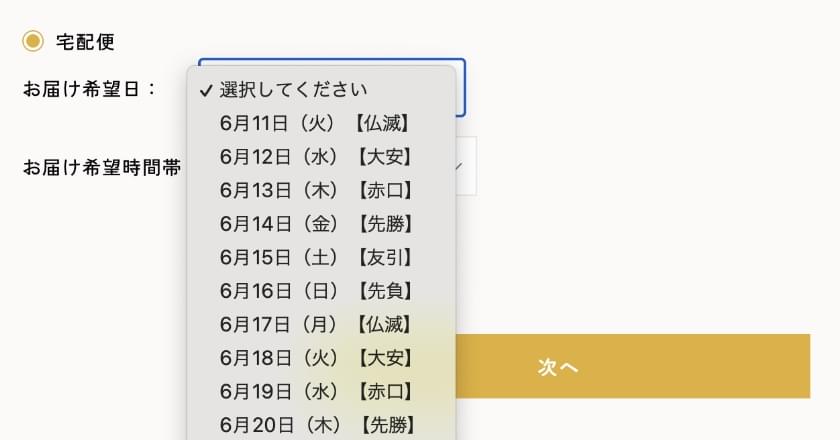Select 6月17日（月）【仏滅】 option
Viewport: 840px width, 440px height.
(316, 324)
